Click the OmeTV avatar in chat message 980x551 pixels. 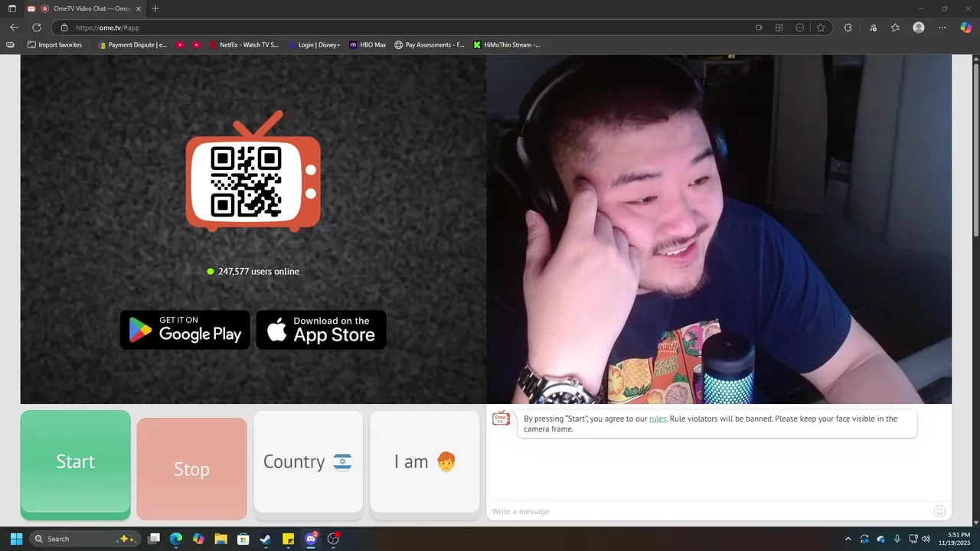(x=501, y=418)
